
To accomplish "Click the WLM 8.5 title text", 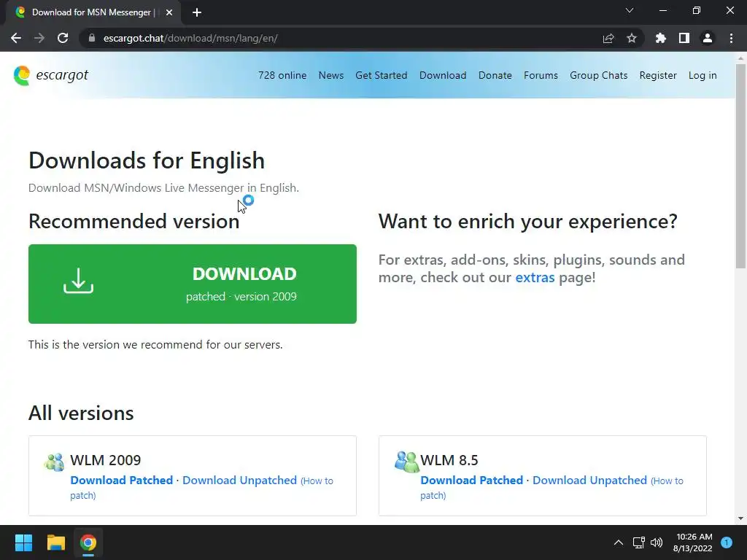I will (449, 460).
